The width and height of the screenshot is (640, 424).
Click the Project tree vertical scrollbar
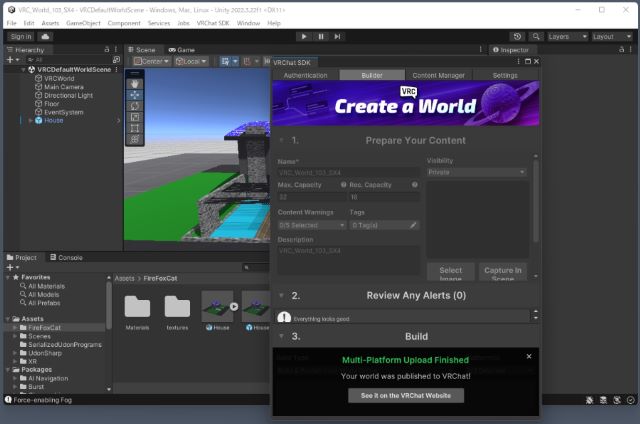click(x=109, y=306)
